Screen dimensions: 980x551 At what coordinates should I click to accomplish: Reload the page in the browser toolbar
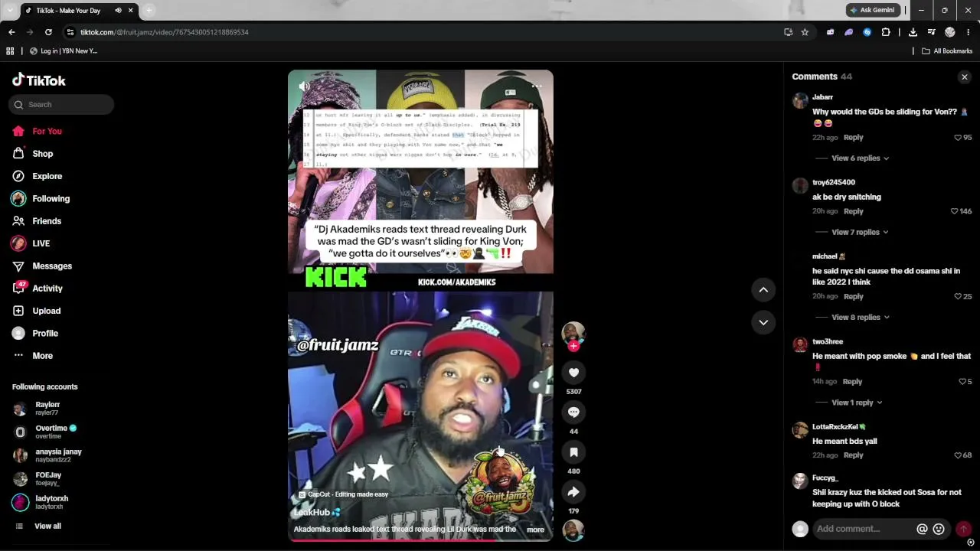coord(48,32)
